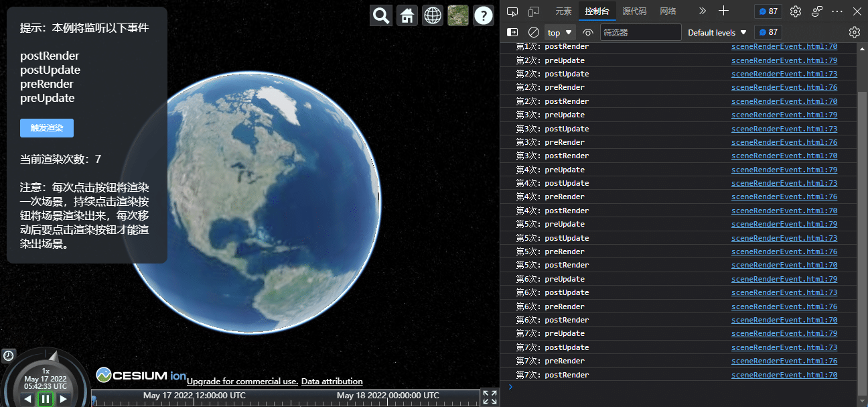868x407 pixels.
Task: Open source link for 第1次: postRender
Action: tap(784, 47)
